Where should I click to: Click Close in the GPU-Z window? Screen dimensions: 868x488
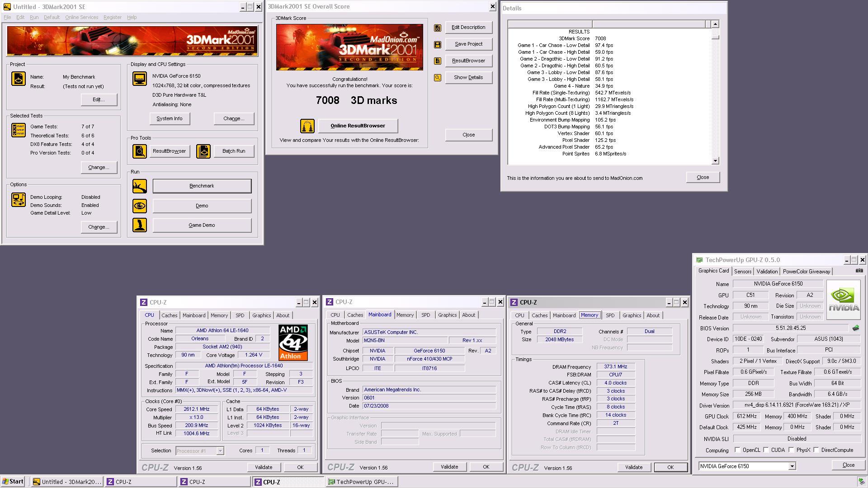pos(848,465)
